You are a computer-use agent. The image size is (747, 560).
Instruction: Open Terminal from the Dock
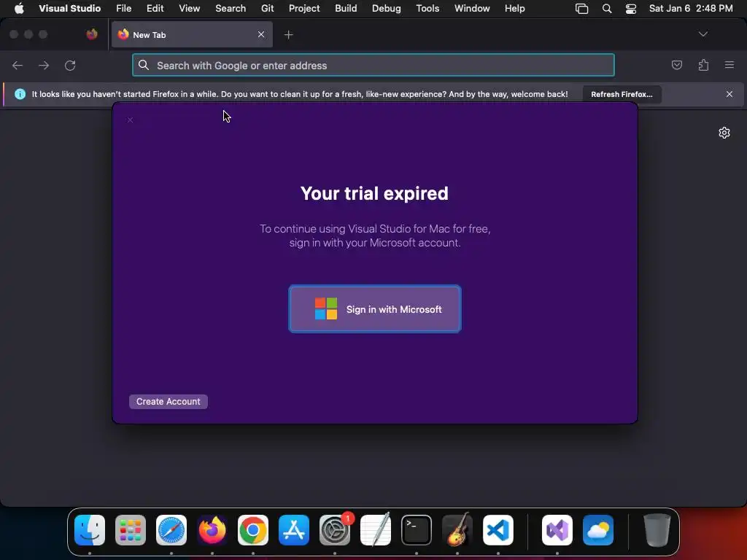[x=417, y=530]
